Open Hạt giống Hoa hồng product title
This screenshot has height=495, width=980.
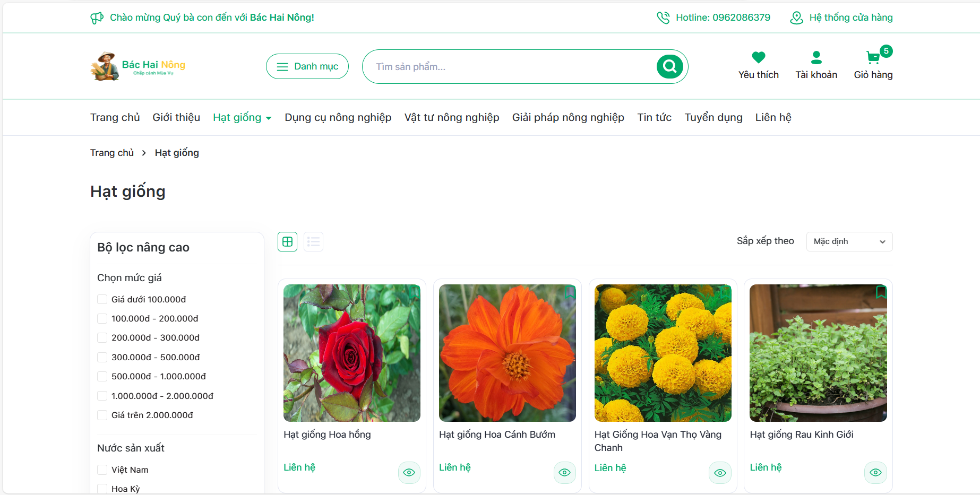[x=327, y=435]
